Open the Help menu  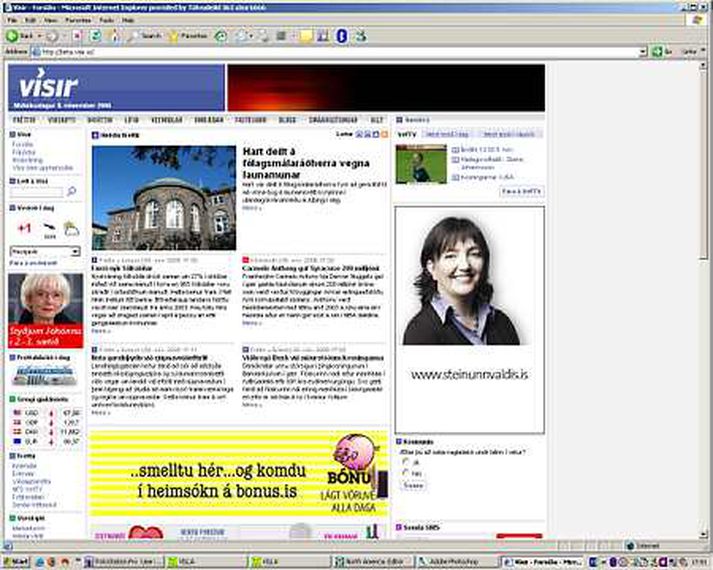coord(128,20)
